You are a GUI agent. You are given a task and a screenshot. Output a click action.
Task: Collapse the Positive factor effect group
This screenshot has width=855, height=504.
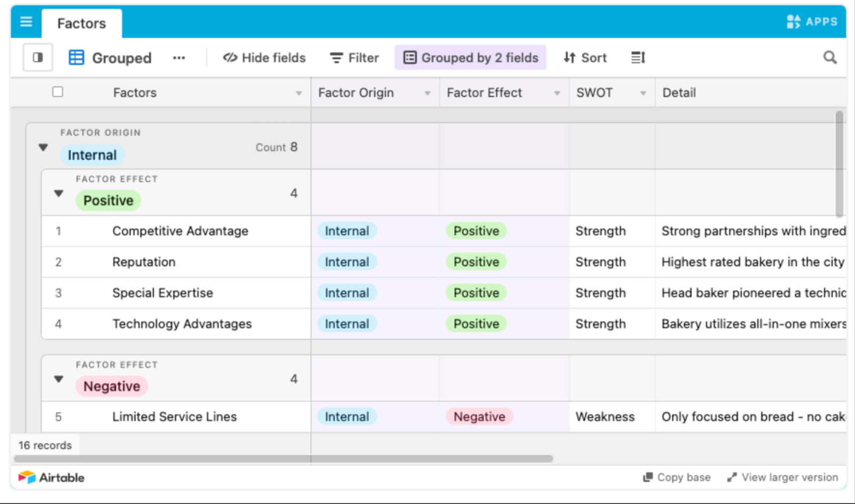59,193
